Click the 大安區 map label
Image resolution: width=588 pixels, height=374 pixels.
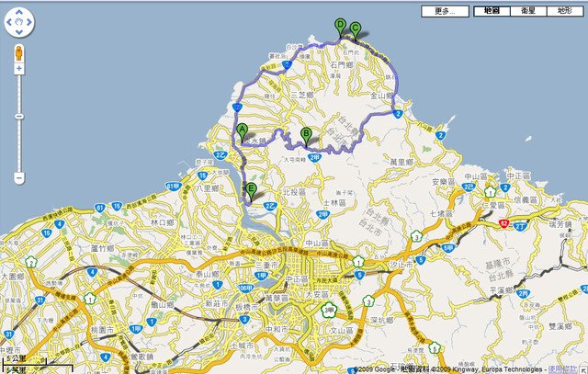(317, 294)
